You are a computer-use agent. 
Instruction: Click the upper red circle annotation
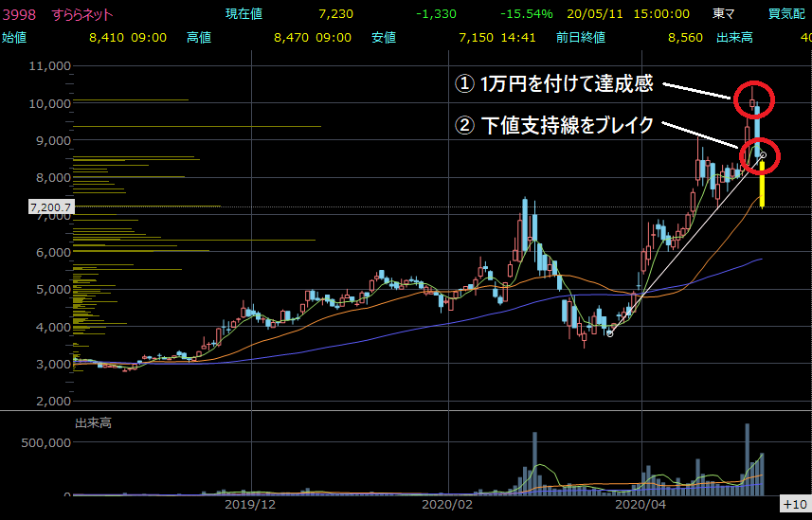tap(753, 99)
